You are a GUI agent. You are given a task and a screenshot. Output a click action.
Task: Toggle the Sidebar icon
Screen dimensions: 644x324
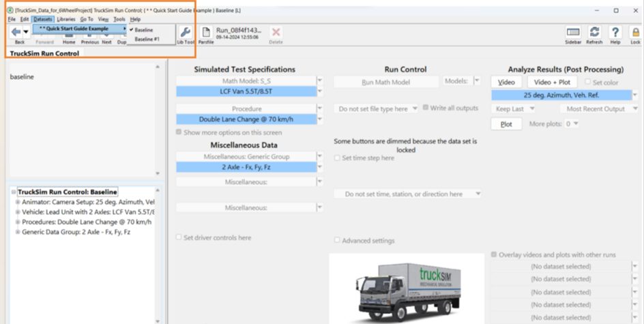[x=573, y=33]
